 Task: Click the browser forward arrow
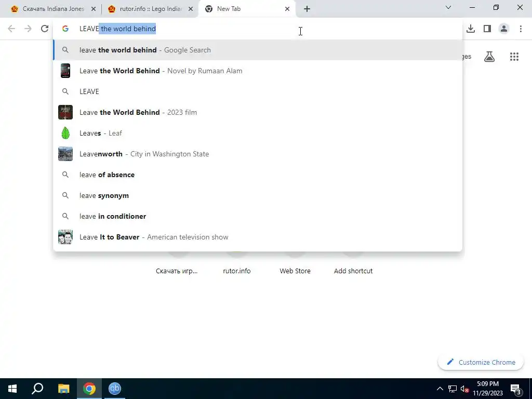click(28, 29)
